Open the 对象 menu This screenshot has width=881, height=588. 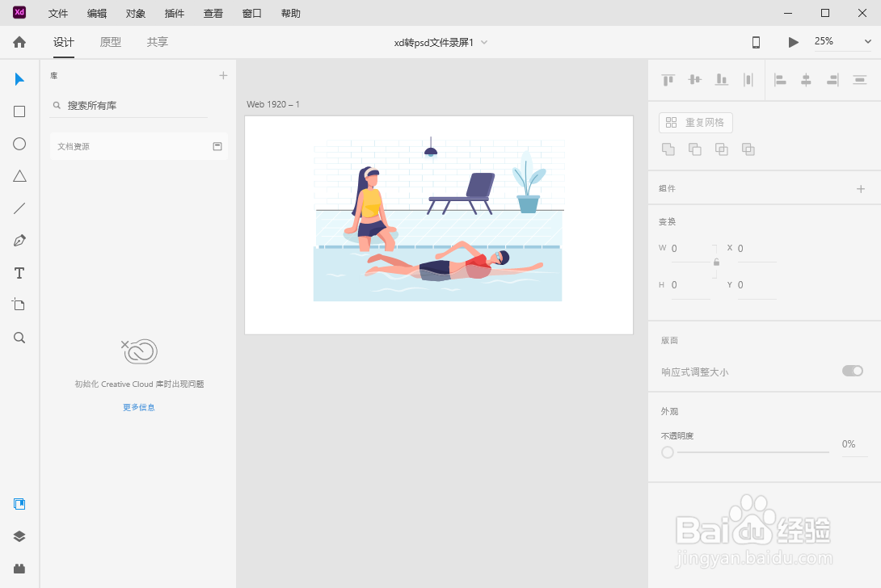[135, 13]
